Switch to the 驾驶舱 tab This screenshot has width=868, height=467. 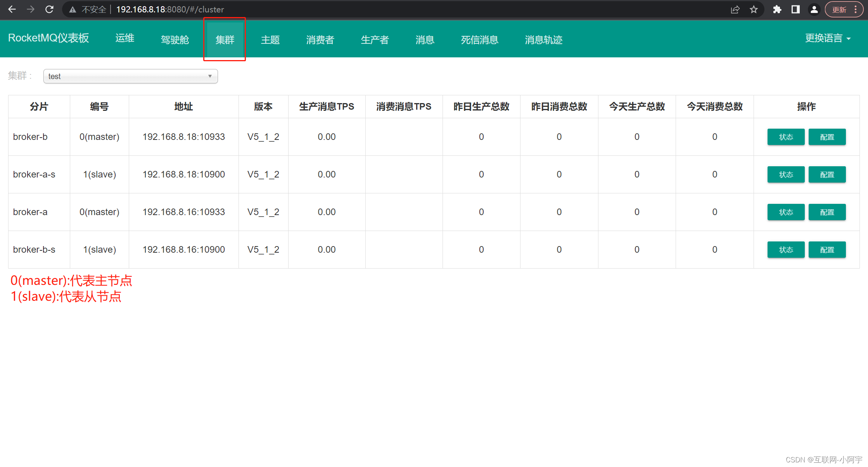tap(175, 40)
